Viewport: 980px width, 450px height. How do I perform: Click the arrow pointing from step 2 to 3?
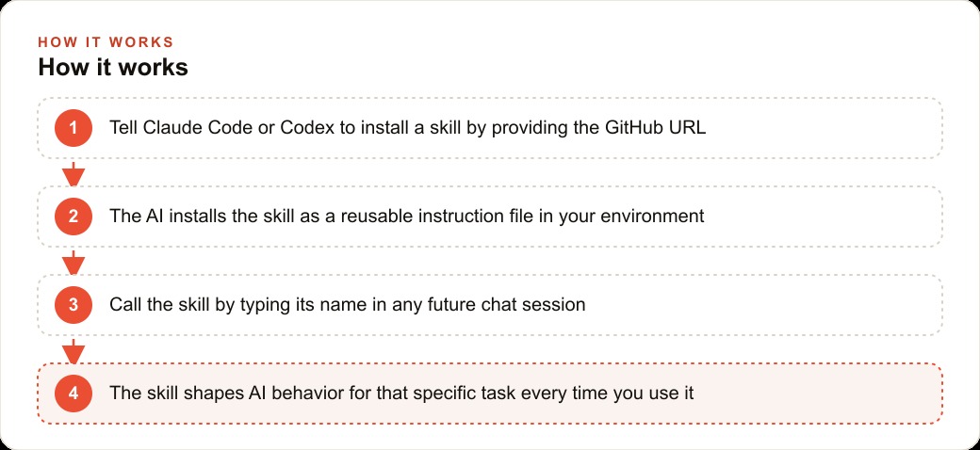[73, 263]
